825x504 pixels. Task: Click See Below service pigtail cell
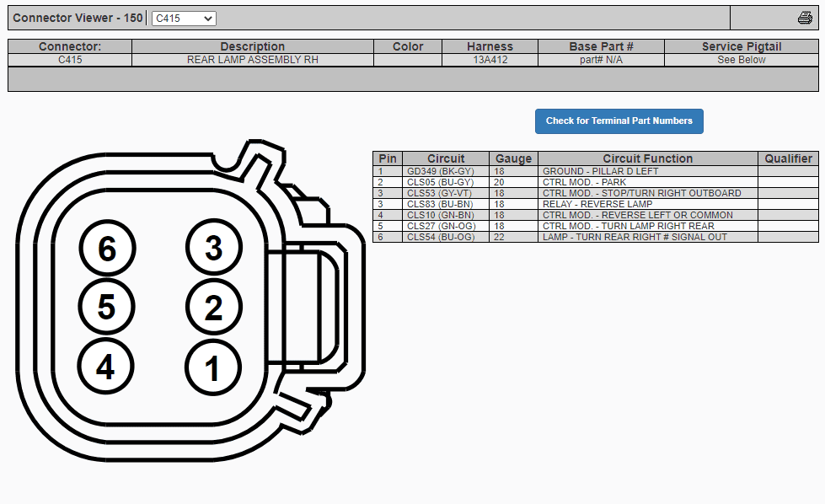coord(742,60)
